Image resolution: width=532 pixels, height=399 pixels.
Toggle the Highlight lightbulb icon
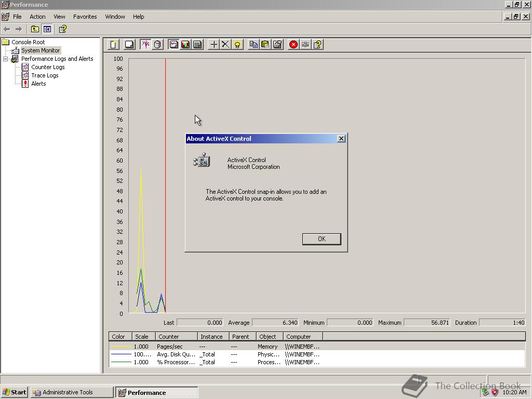pos(237,45)
